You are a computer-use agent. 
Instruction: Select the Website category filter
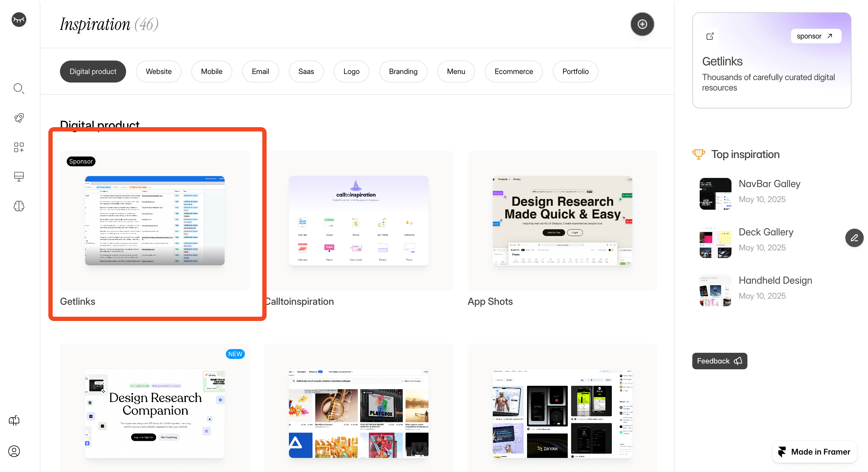(x=158, y=71)
